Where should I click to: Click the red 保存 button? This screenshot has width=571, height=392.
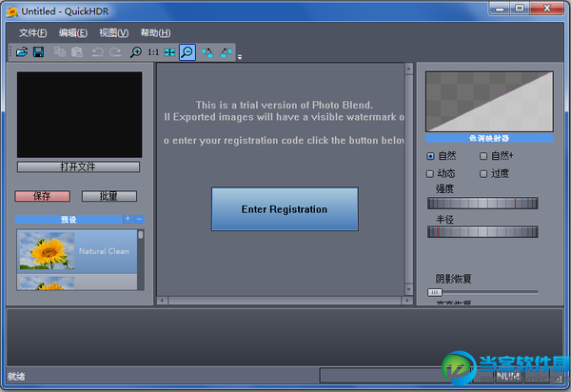tap(42, 196)
